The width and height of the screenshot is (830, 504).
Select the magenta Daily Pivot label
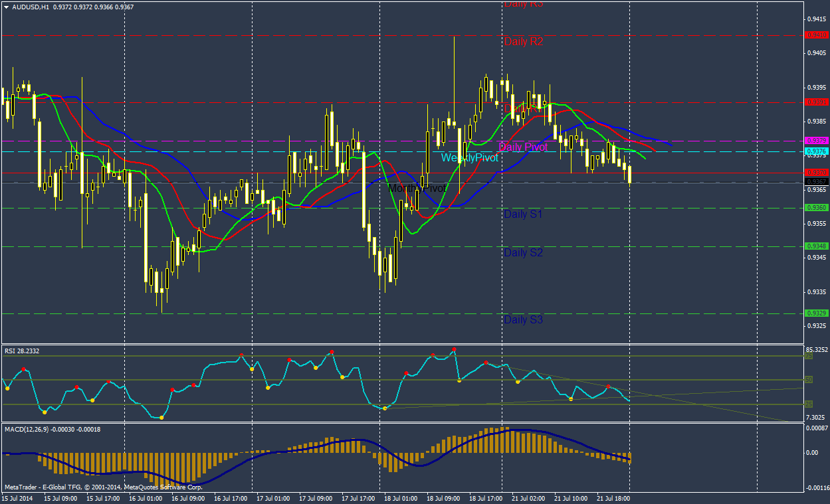(x=523, y=147)
